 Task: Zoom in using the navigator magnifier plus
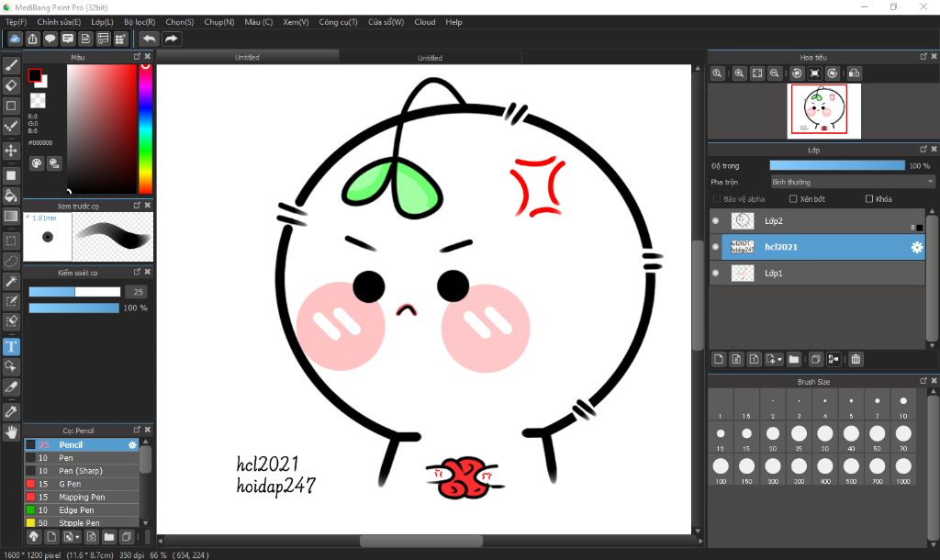pyautogui.click(x=739, y=73)
